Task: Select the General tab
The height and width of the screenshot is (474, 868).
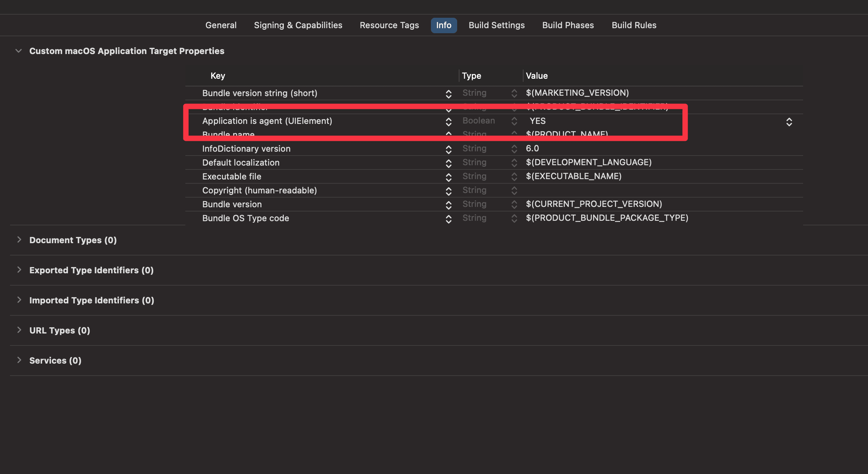Action: pyautogui.click(x=220, y=25)
